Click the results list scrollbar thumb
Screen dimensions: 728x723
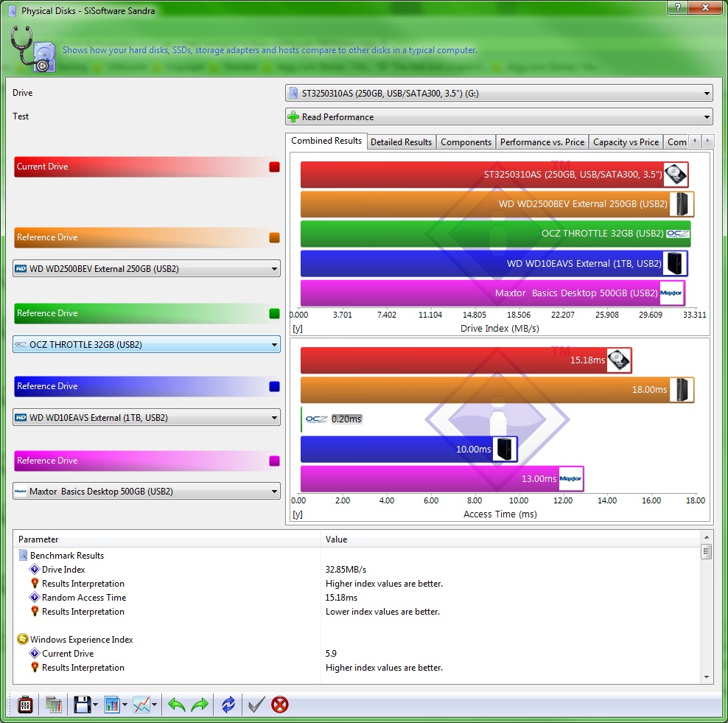(x=706, y=552)
